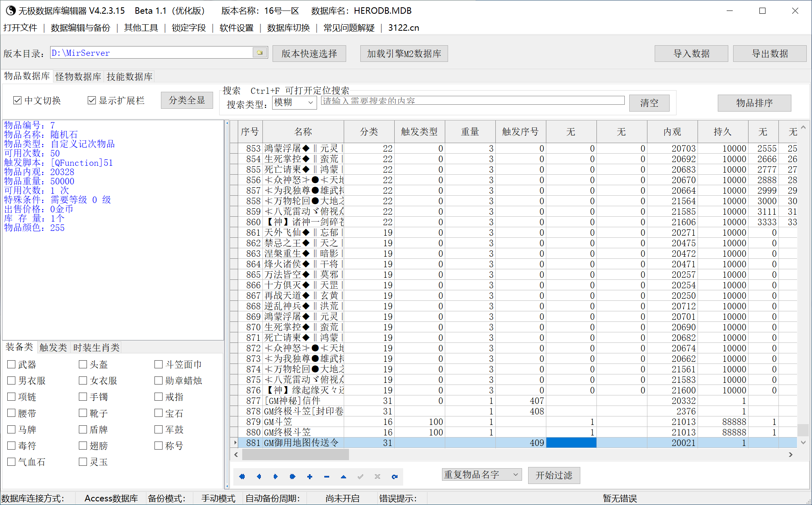The image size is (812, 505).
Task: Enable the 戒指 filter checkbox
Action: click(x=159, y=397)
